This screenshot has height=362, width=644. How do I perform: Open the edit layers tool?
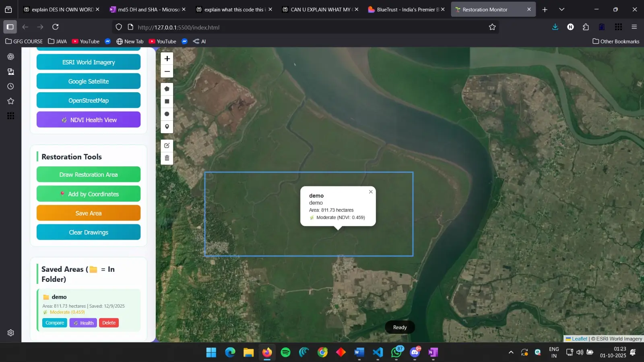[x=167, y=145]
